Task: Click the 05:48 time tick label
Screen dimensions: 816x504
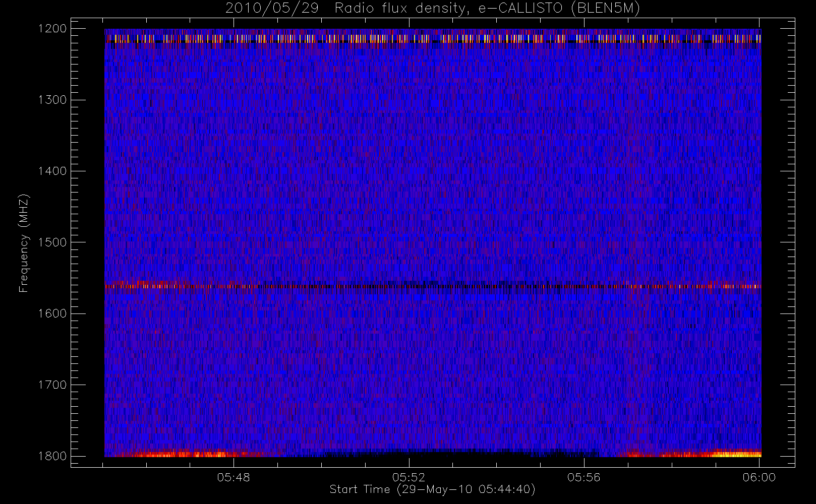Action: 234,477
